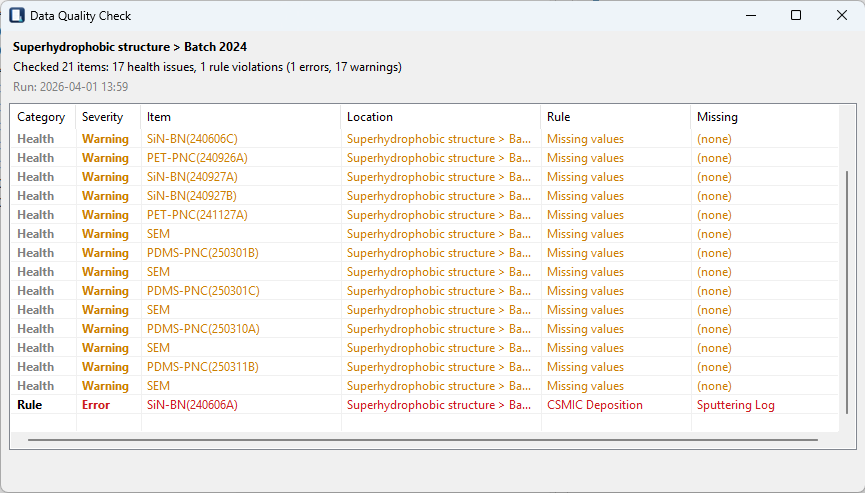
Task: Select the PDMS-PNC(250310A) item row
Action: 203,329
